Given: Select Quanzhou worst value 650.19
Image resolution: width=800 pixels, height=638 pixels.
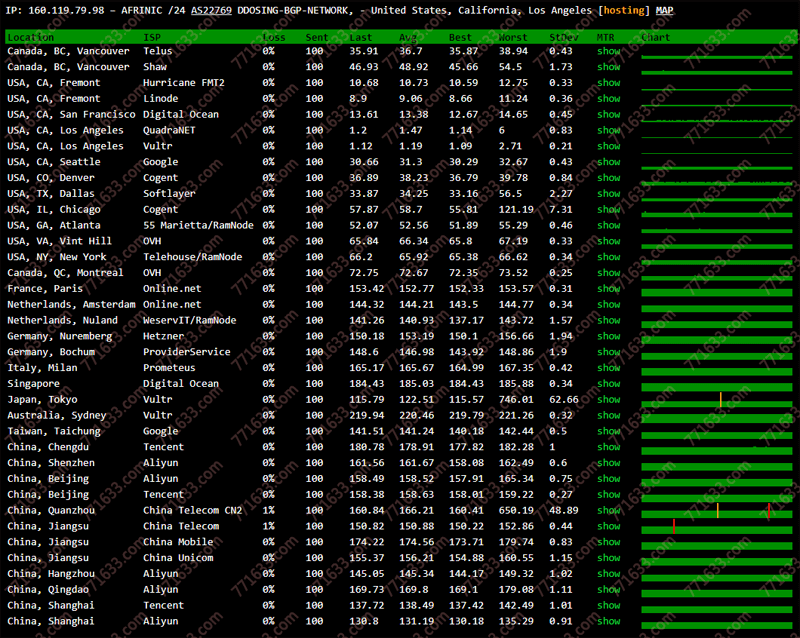Looking at the screenshot, I should [x=516, y=510].
